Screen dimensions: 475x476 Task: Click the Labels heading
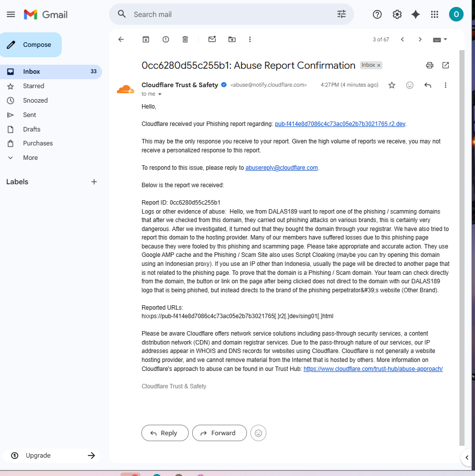(x=17, y=182)
